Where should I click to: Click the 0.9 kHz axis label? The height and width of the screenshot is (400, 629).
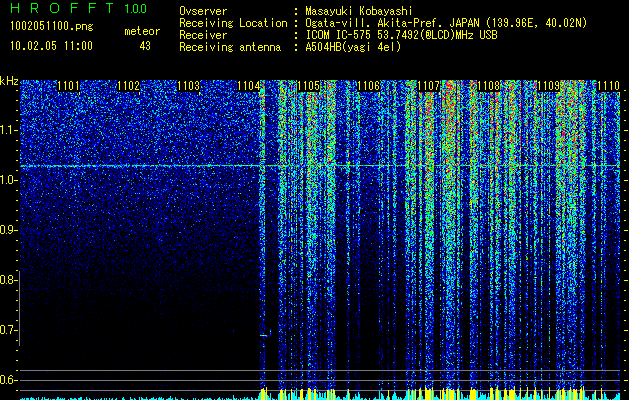[7, 230]
